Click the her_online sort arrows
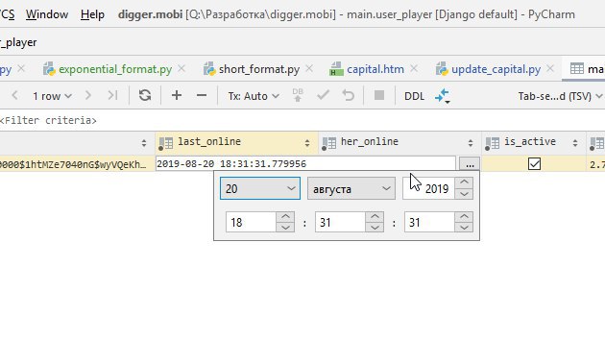Viewport: 605px width, 364px height. point(471,143)
